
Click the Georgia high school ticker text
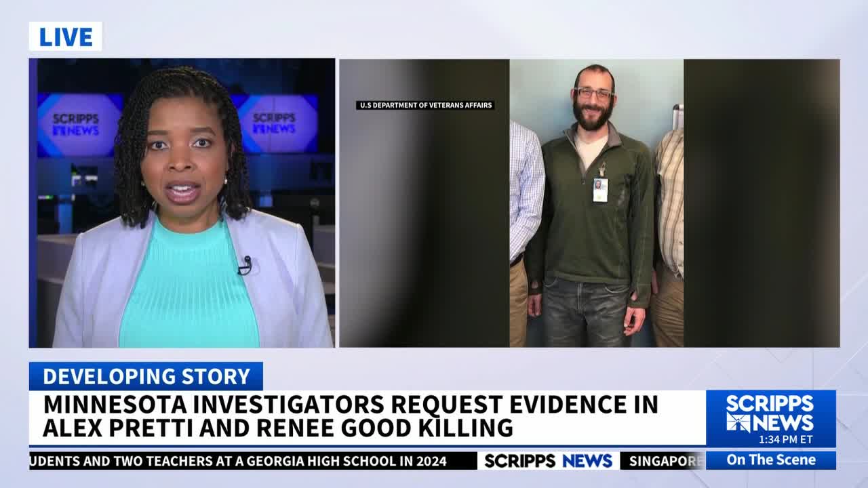(238, 461)
